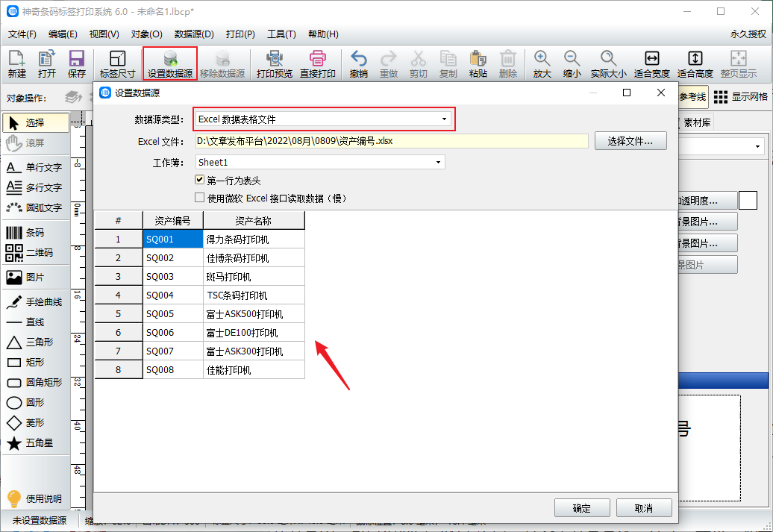Open a file with 打开 icon
This screenshot has height=532, width=773.
[x=46, y=64]
